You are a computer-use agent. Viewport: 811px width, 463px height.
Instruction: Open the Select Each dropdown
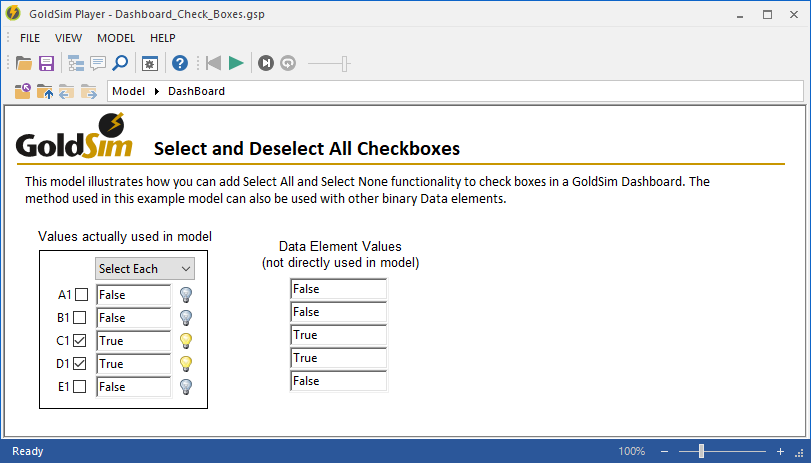coord(145,268)
